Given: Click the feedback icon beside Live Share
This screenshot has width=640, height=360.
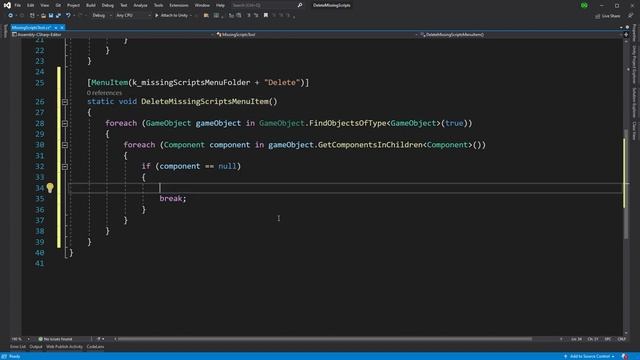Looking at the screenshot, I should tap(630, 16).
